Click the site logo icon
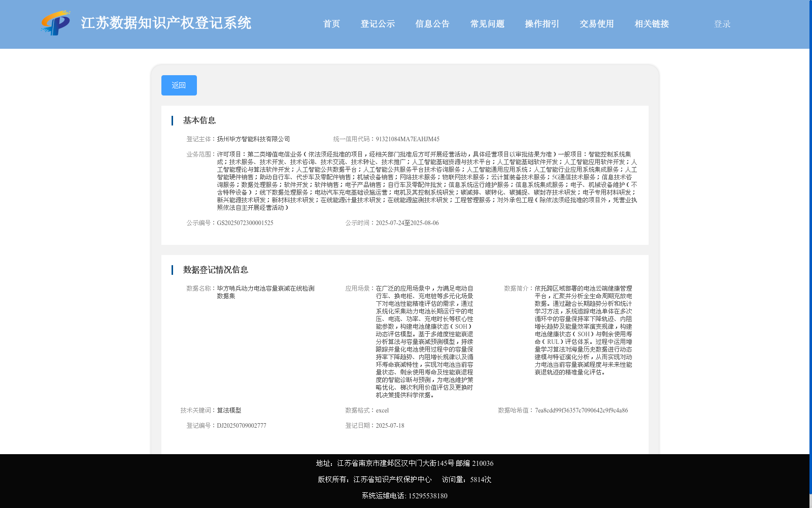Screen dimensions: 812x508 coord(55,23)
